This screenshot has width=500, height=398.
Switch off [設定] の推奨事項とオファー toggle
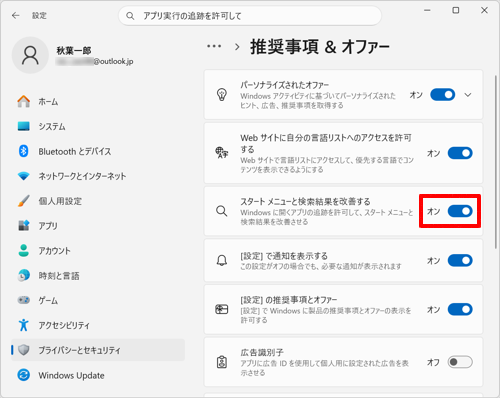(x=460, y=309)
